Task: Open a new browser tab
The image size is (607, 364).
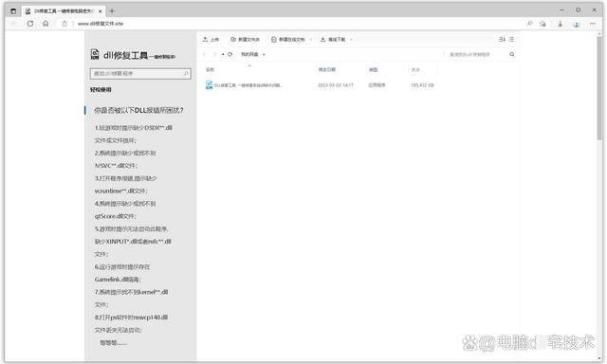Action: tap(112, 10)
